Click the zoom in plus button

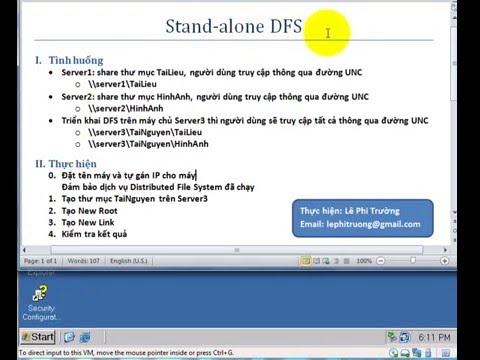tap(444, 261)
